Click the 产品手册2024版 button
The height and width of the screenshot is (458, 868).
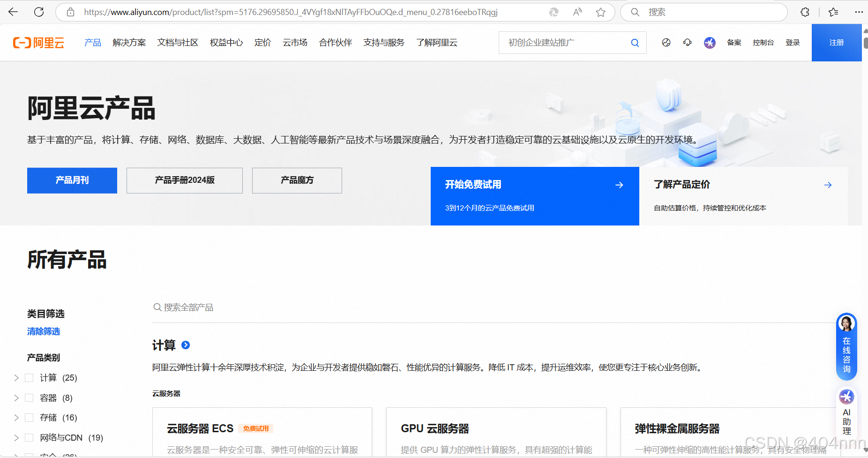point(185,180)
